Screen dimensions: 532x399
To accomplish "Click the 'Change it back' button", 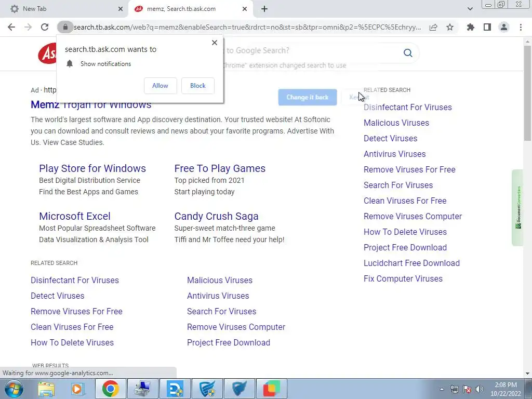I will pos(308,97).
